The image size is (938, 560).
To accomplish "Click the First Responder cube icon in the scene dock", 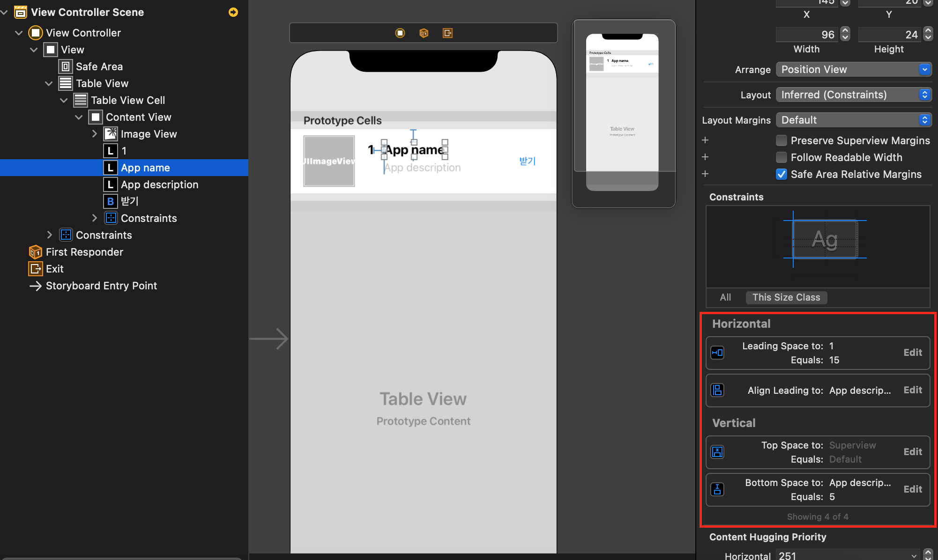I will [x=424, y=33].
